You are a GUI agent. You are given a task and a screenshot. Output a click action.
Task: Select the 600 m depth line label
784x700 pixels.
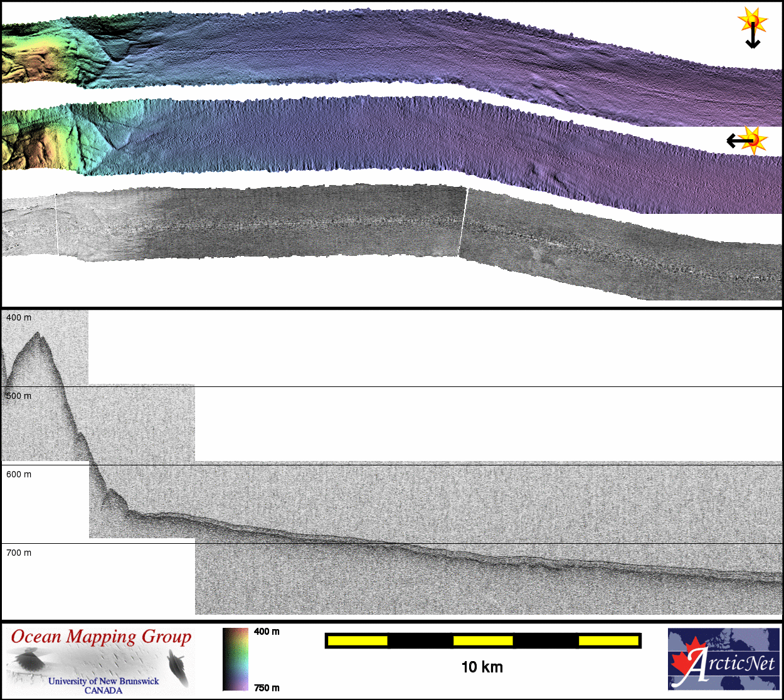pyautogui.click(x=19, y=475)
